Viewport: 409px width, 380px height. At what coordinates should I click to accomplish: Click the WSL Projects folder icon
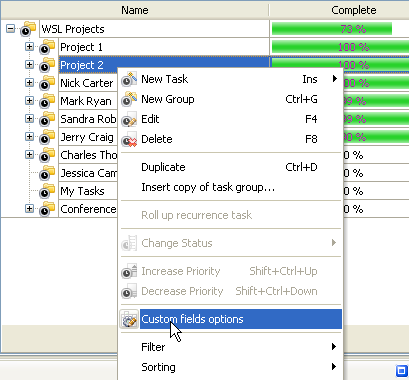(28, 29)
